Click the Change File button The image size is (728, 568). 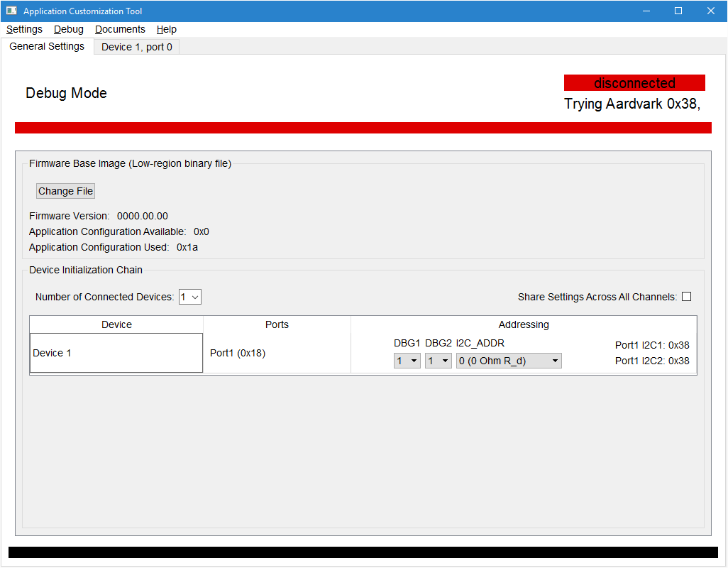tap(65, 191)
